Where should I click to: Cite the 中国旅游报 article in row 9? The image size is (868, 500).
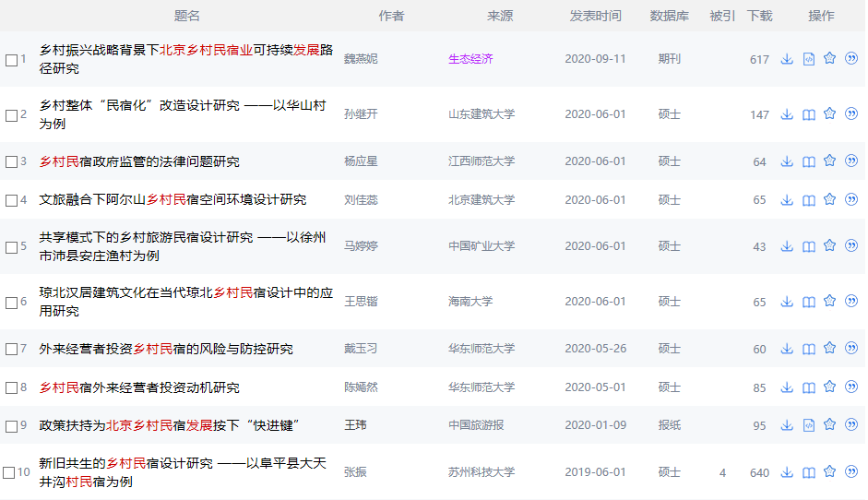(x=851, y=424)
